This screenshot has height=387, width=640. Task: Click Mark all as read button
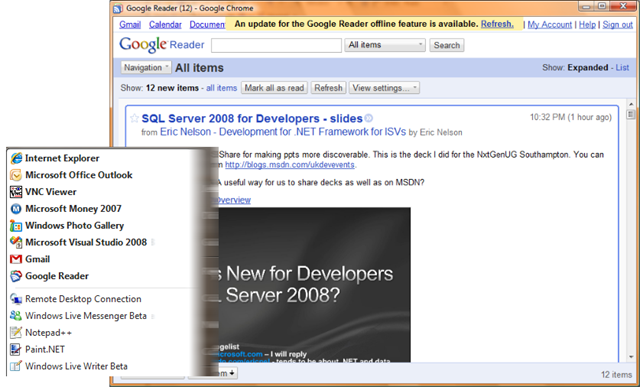tap(274, 88)
